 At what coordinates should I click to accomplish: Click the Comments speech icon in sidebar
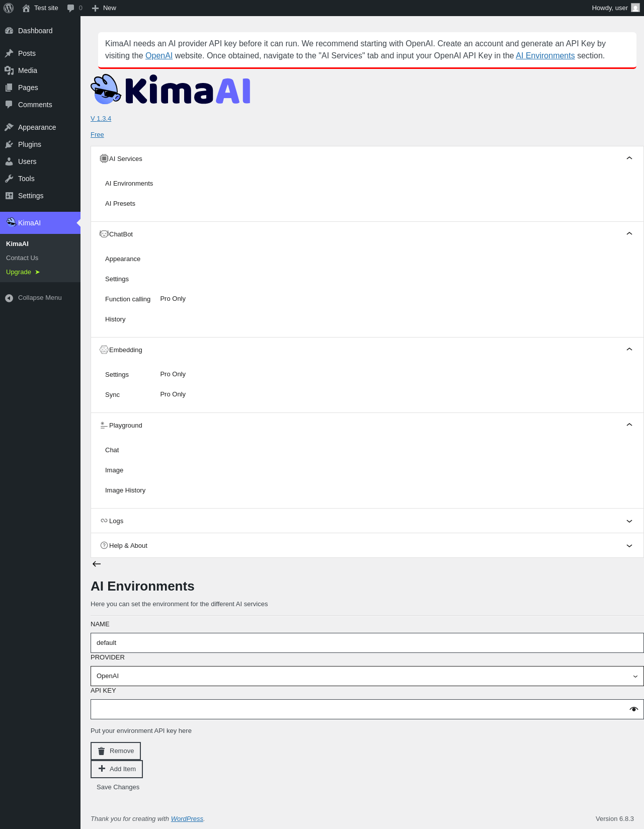point(9,105)
